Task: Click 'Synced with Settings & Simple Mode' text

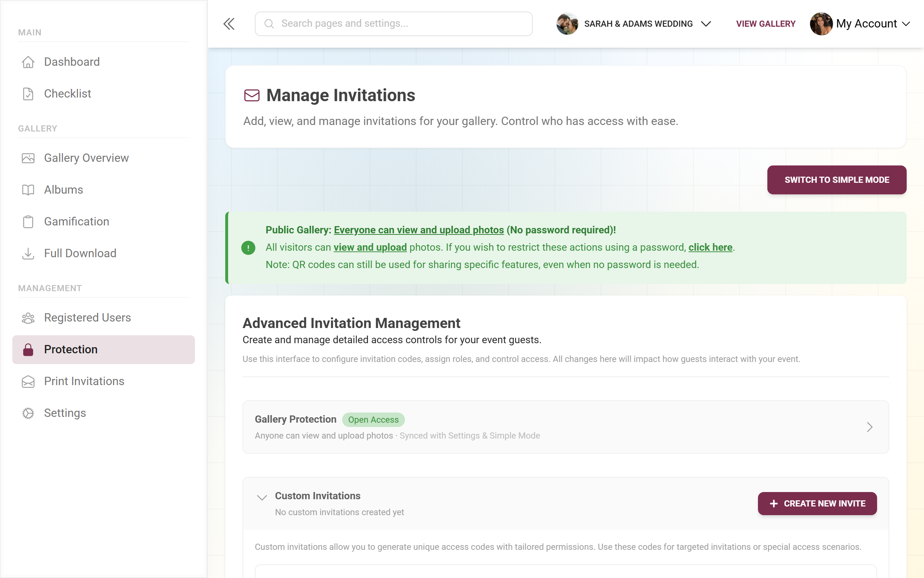Action: (x=470, y=436)
